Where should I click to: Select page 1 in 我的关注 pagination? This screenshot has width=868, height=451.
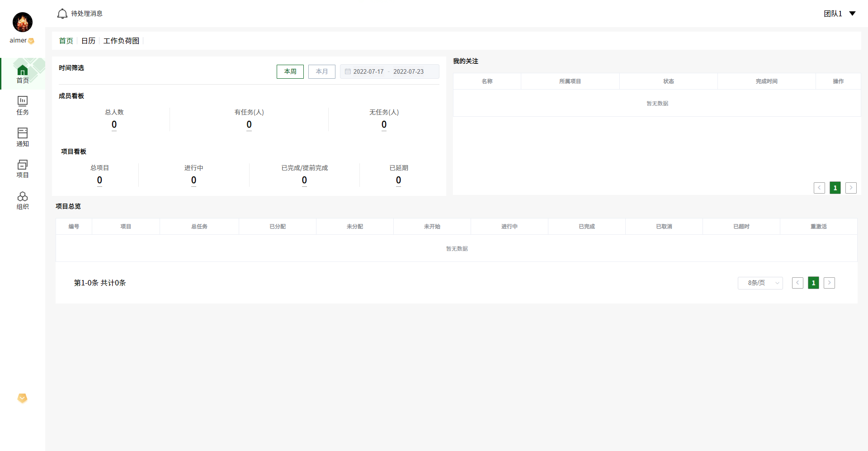(x=835, y=188)
